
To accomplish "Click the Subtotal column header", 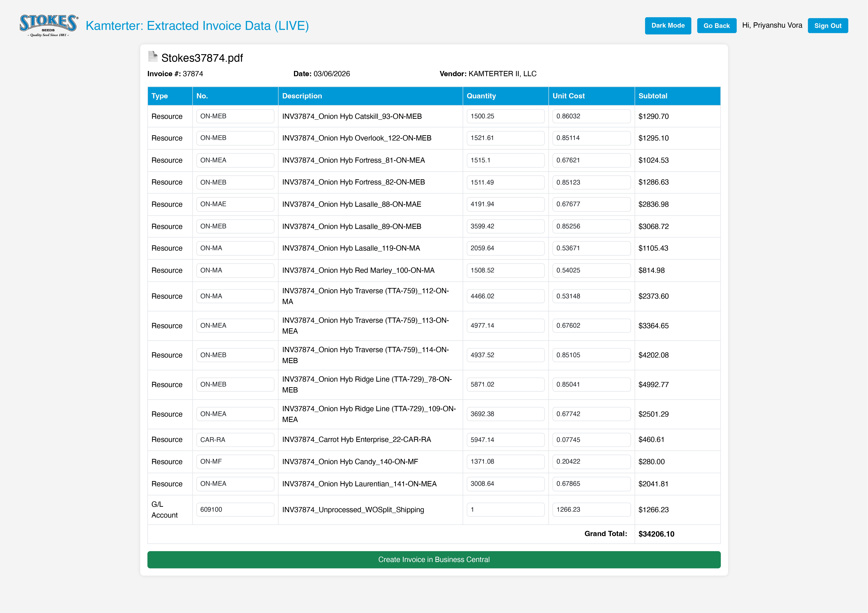I will 677,96.
